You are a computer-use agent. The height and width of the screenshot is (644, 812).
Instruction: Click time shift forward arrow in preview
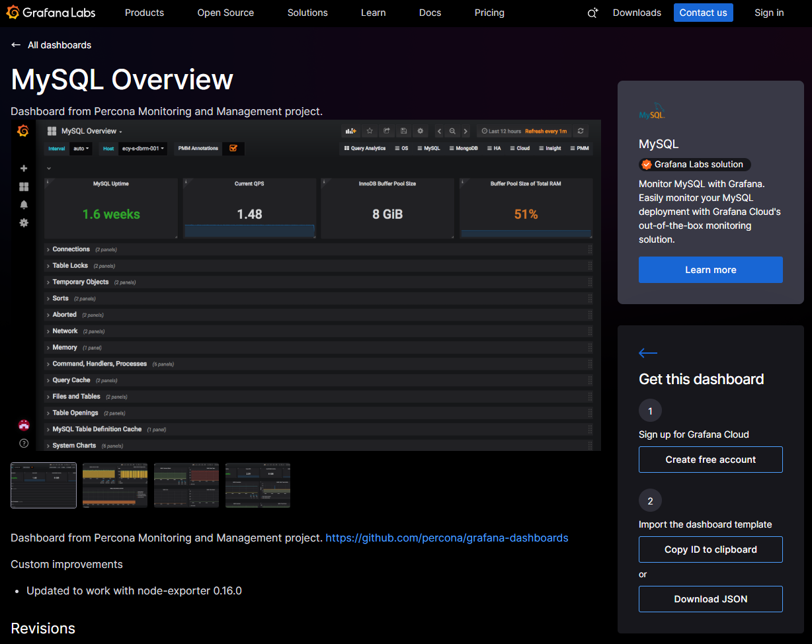466,131
